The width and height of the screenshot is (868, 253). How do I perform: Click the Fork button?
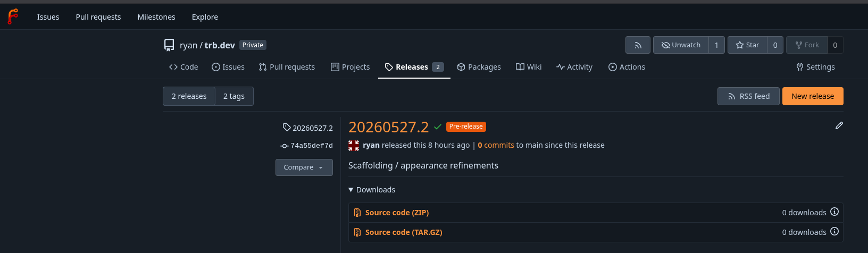point(807,45)
